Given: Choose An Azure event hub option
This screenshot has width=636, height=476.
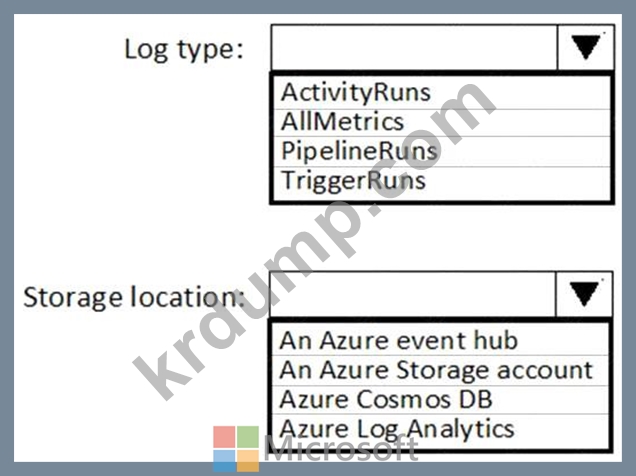Looking at the screenshot, I should pyautogui.click(x=440, y=340).
